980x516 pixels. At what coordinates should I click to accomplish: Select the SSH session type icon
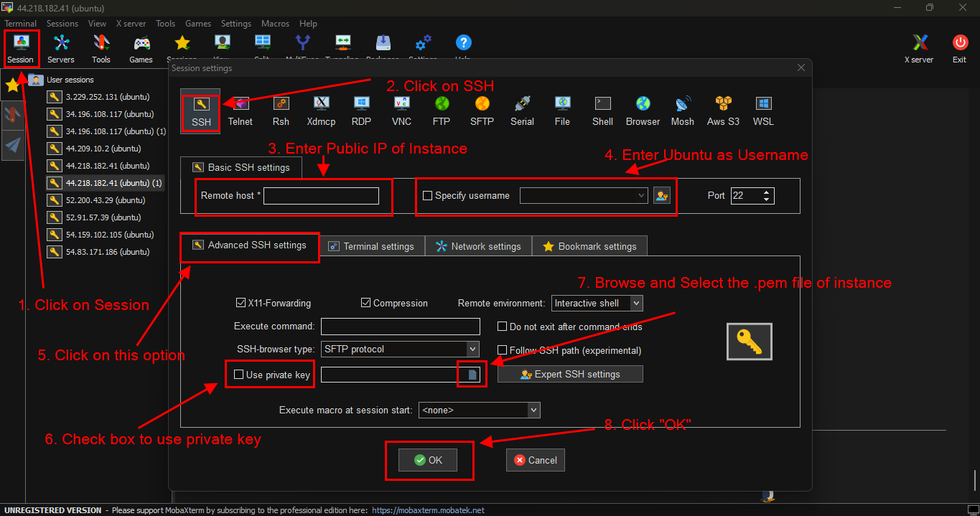pyautogui.click(x=201, y=111)
